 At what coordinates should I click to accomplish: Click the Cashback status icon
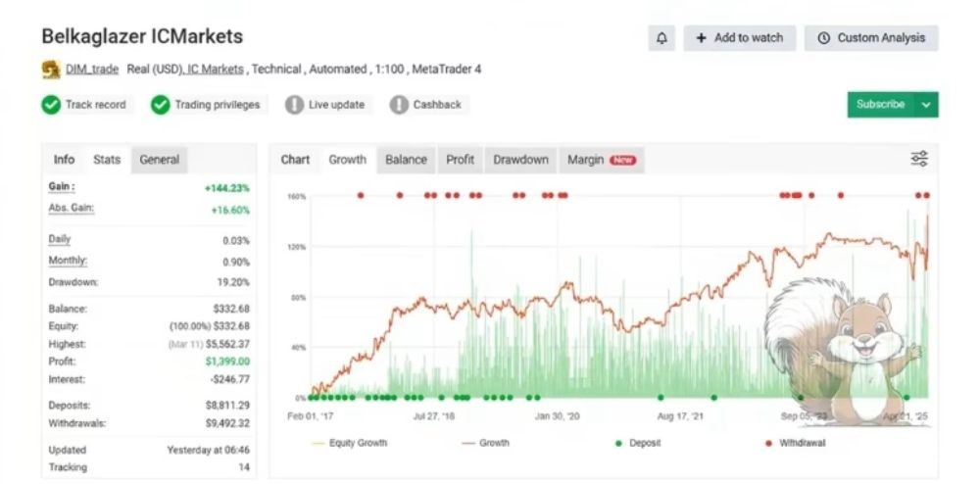(x=399, y=105)
